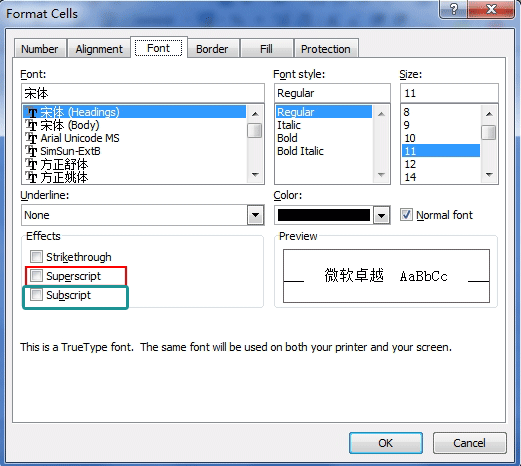Check the Subscript effect box
521x466 pixels.
coord(36,295)
